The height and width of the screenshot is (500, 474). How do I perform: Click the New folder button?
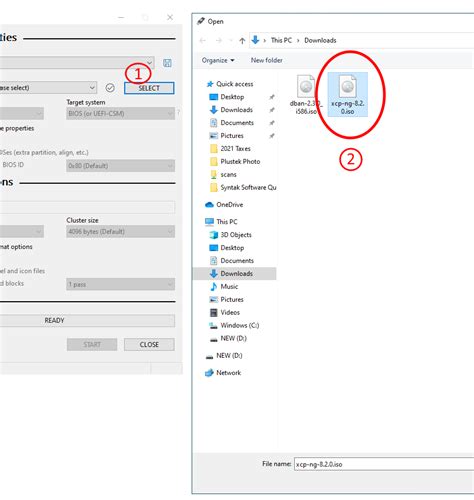pos(266,60)
